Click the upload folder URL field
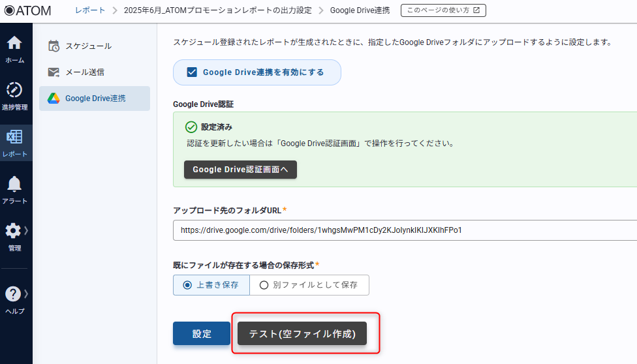This screenshot has height=364, width=637. pos(405,230)
